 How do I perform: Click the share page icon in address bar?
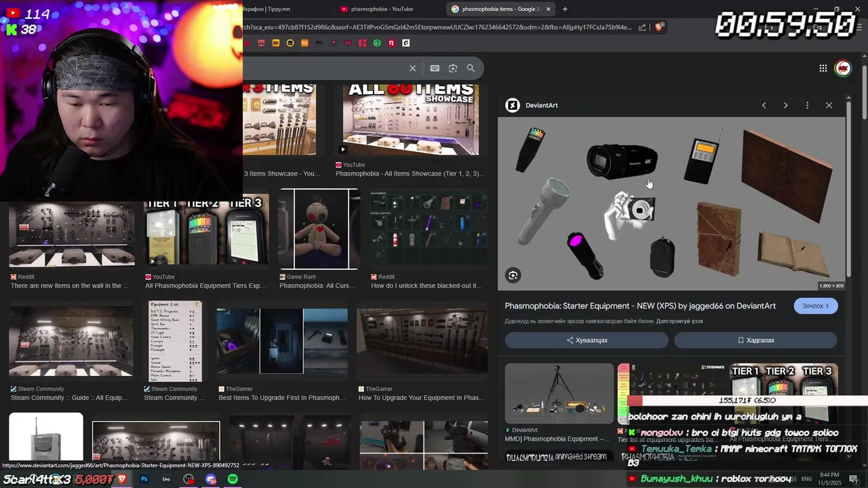pyautogui.click(x=642, y=27)
